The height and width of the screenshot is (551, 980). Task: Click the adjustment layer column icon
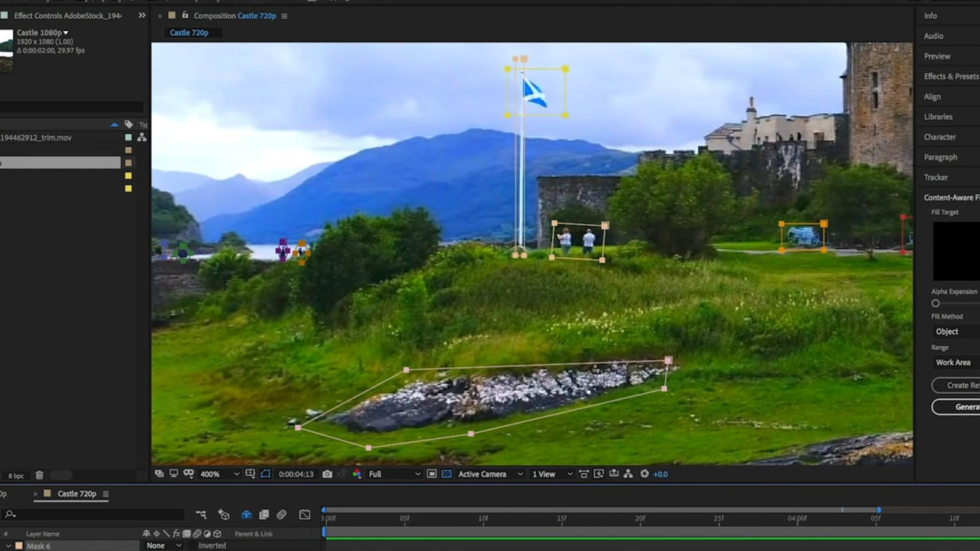207,534
